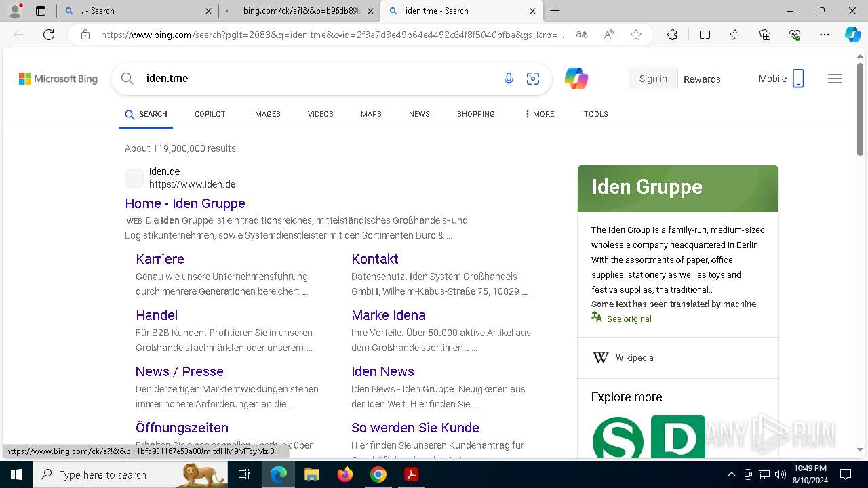Open Split screen icon

point(705,35)
